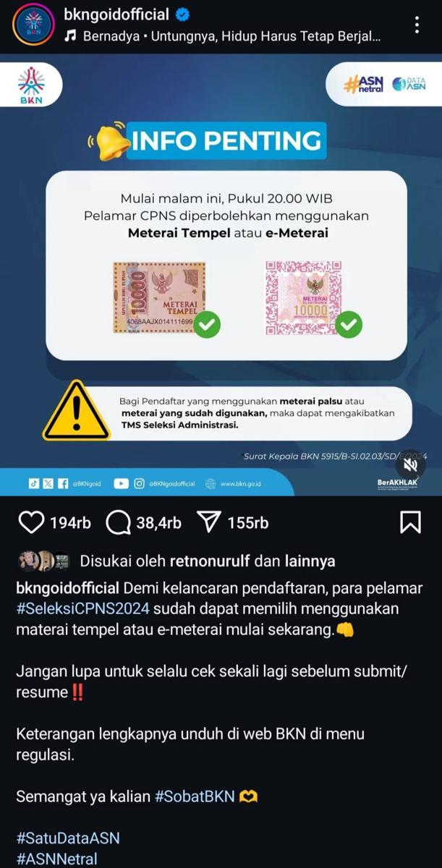Image resolution: width=442 pixels, height=868 pixels.
Task: Tap the paper plane share icon
Action: pos(210,522)
